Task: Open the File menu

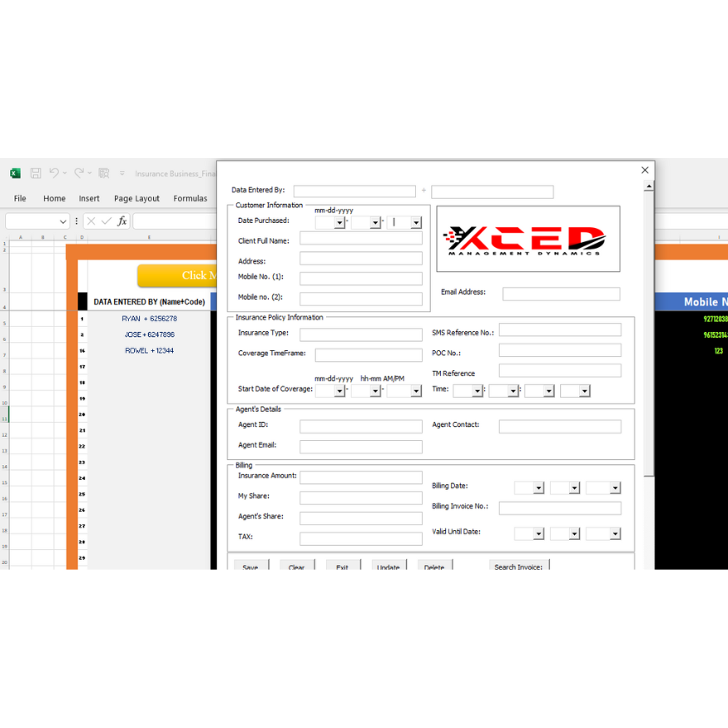Action: (19, 198)
